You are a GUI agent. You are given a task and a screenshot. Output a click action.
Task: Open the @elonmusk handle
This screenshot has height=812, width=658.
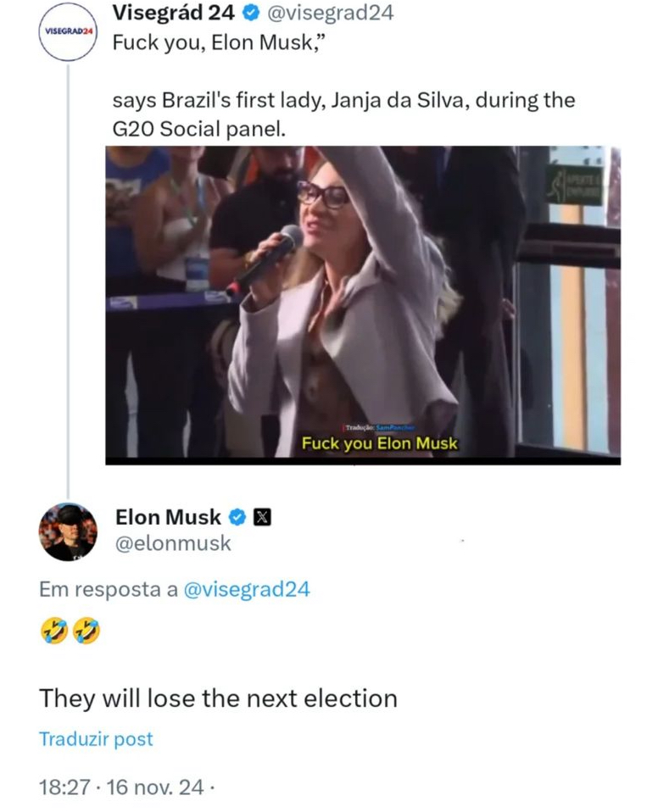tap(173, 543)
